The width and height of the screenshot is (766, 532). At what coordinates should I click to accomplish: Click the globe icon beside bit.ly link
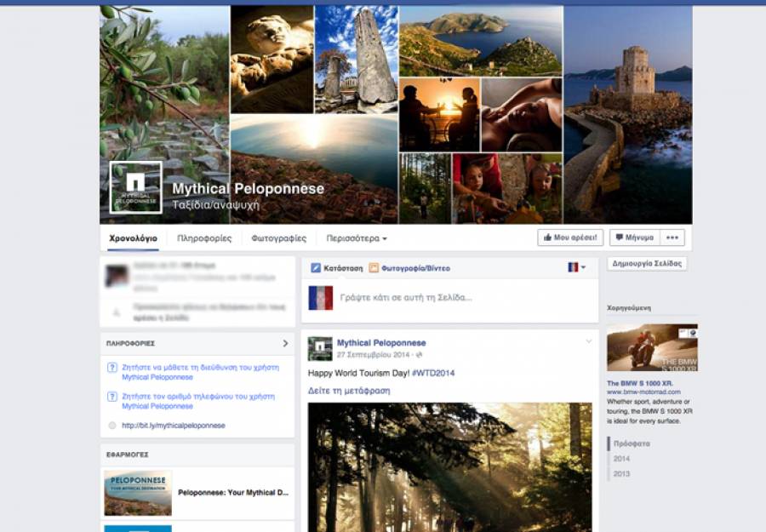112,426
